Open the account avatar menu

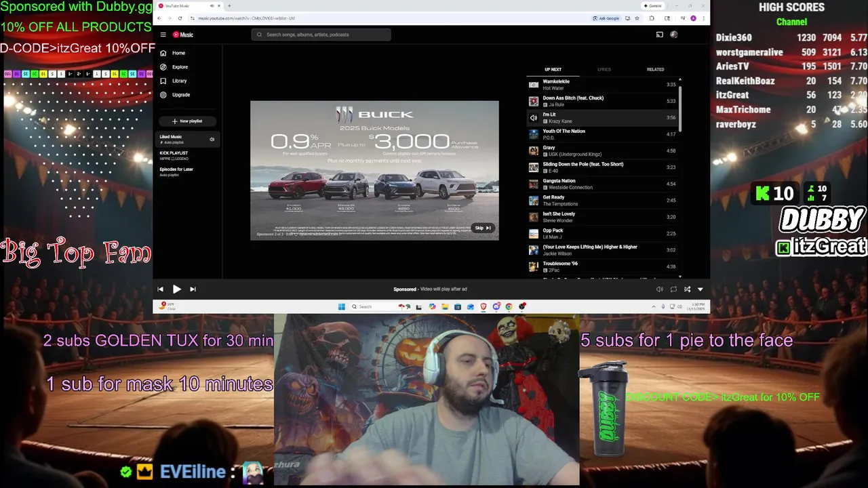pos(674,35)
